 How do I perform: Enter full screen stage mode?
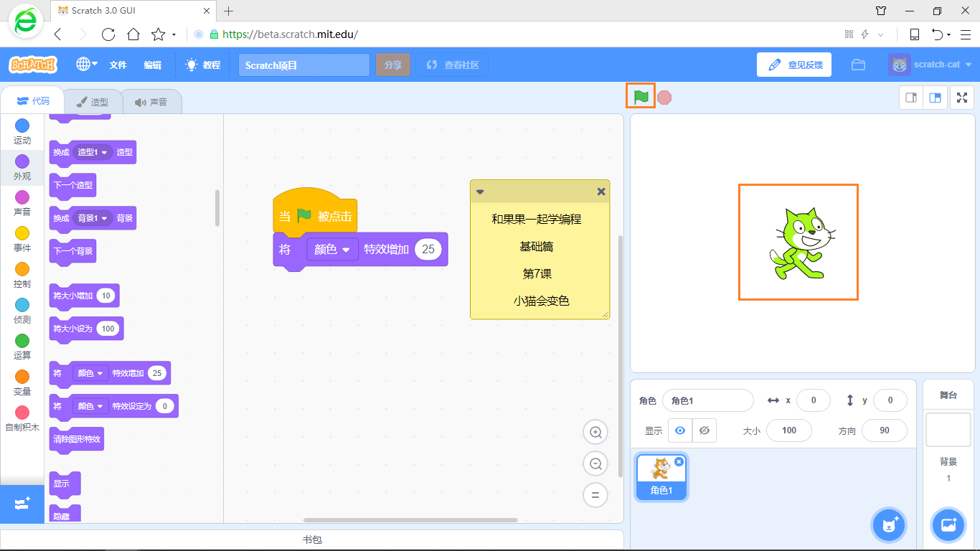[962, 98]
